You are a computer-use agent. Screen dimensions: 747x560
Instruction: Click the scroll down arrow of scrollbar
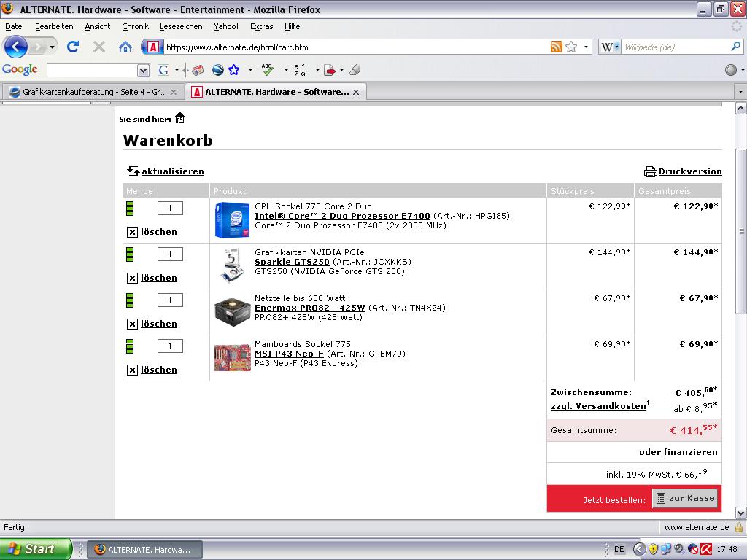740,513
